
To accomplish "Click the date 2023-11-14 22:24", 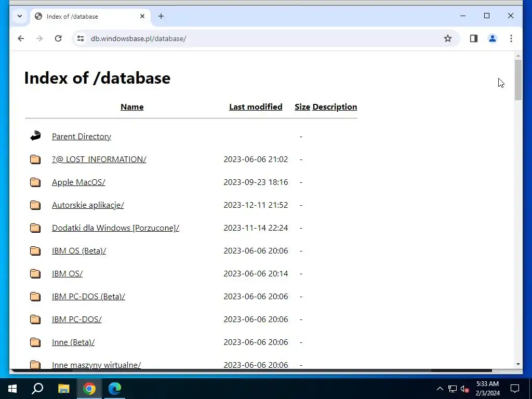I will click(x=256, y=228).
